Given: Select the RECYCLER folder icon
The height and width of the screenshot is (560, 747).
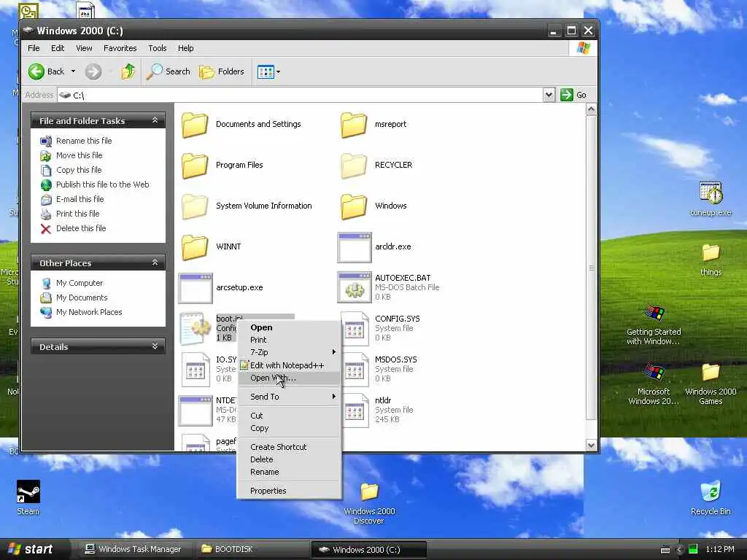Looking at the screenshot, I should [354, 166].
